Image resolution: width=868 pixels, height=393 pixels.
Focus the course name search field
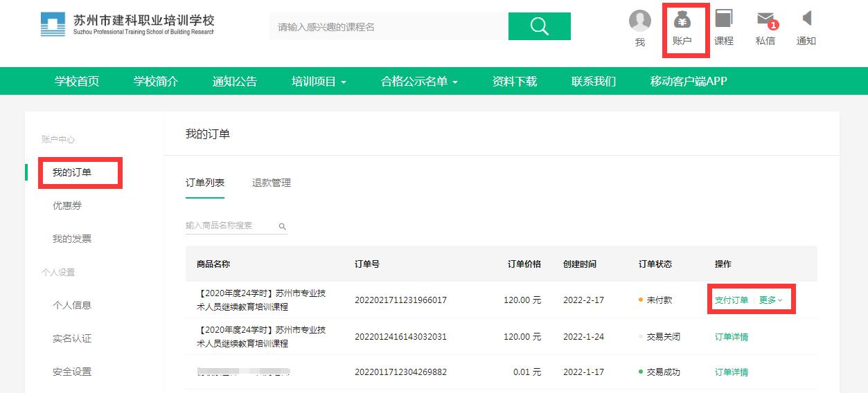pyautogui.click(x=388, y=27)
